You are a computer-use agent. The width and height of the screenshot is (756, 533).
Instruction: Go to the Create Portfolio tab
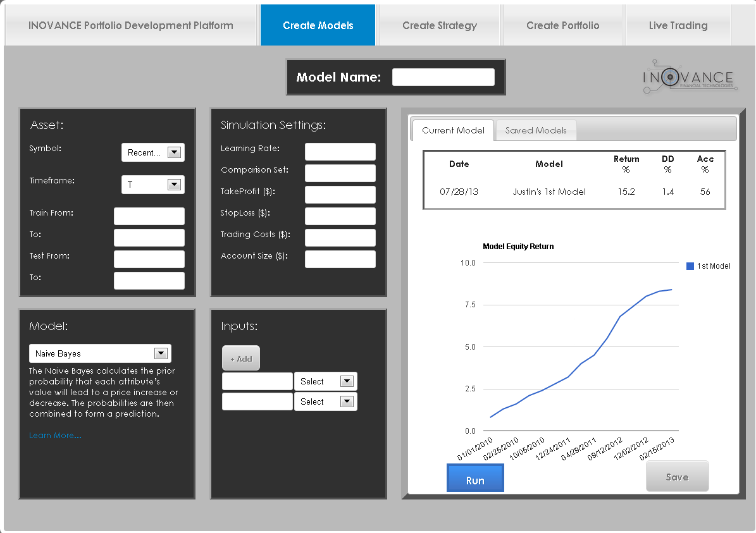tap(562, 26)
